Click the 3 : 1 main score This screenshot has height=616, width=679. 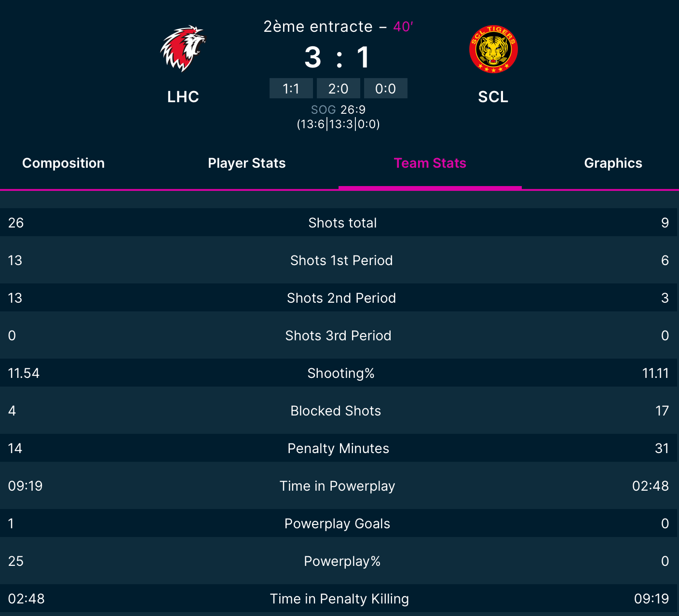pyautogui.click(x=338, y=57)
